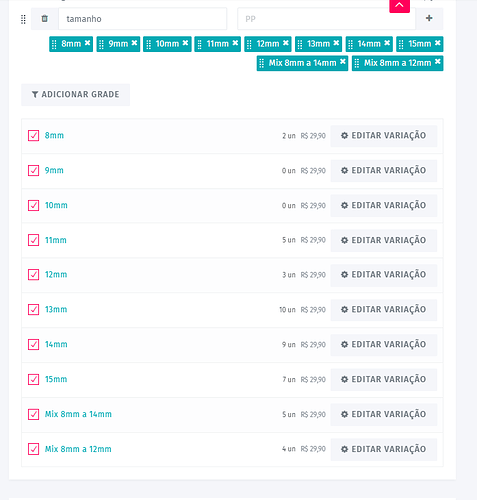Click the PP value input field
Screen dimensions: 477x500
tap(326, 19)
